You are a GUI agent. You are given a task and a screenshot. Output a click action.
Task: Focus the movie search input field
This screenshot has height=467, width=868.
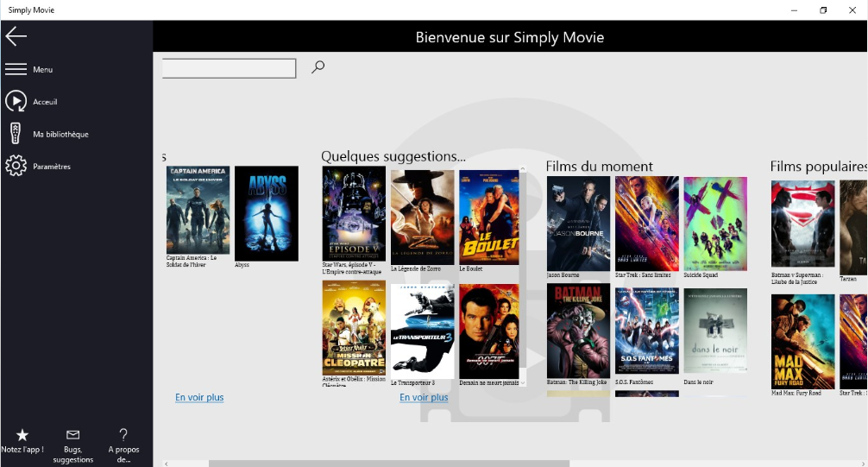point(230,68)
